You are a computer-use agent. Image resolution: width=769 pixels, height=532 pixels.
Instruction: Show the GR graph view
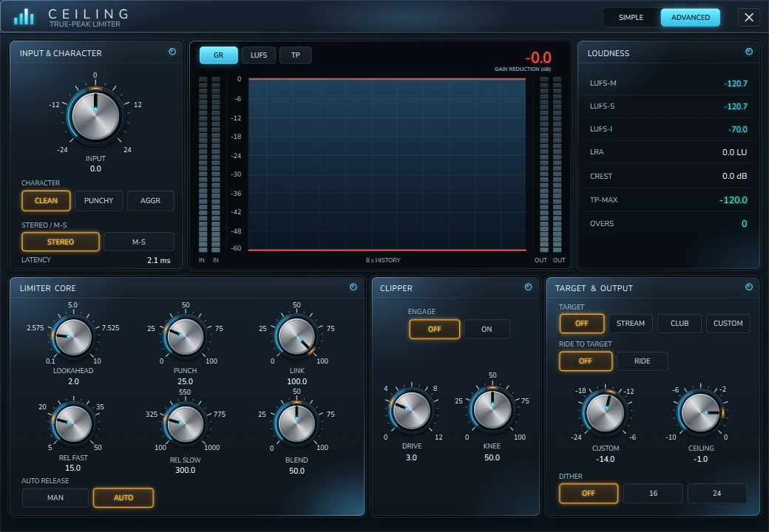point(219,55)
